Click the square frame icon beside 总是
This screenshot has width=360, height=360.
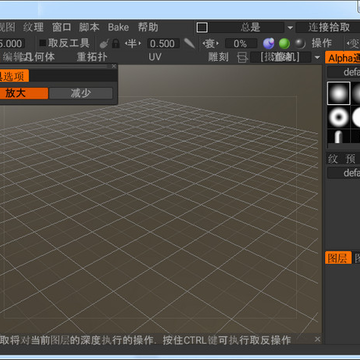pyautogui.click(x=202, y=27)
